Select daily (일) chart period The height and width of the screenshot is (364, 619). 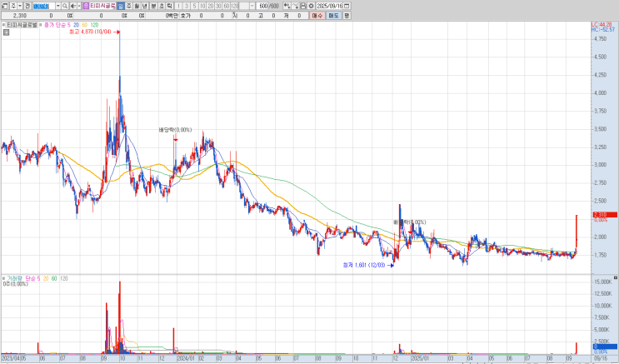pyautogui.click(x=121, y=6)
